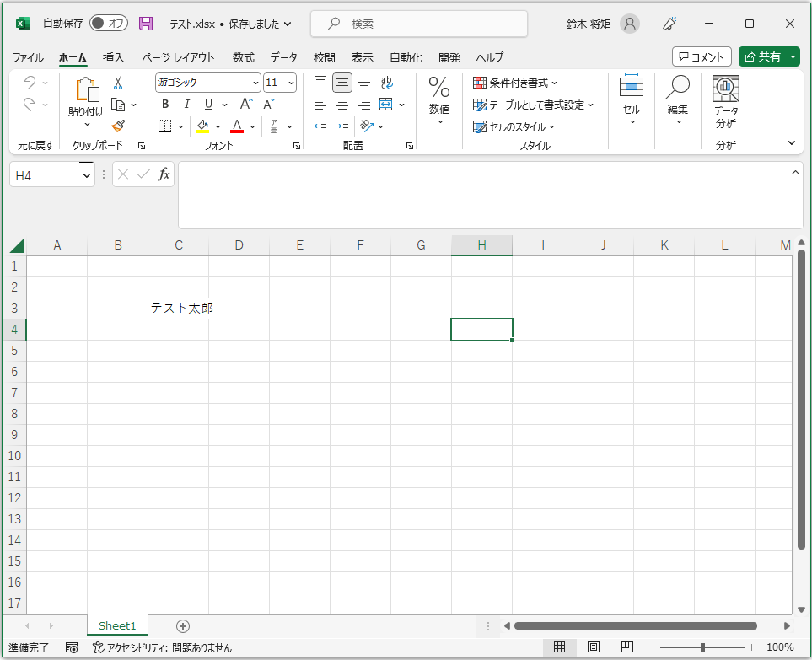The height and width of the screenshot is (660, 812).
Task: Apply the cell borders icon
Action: (164, 126)
